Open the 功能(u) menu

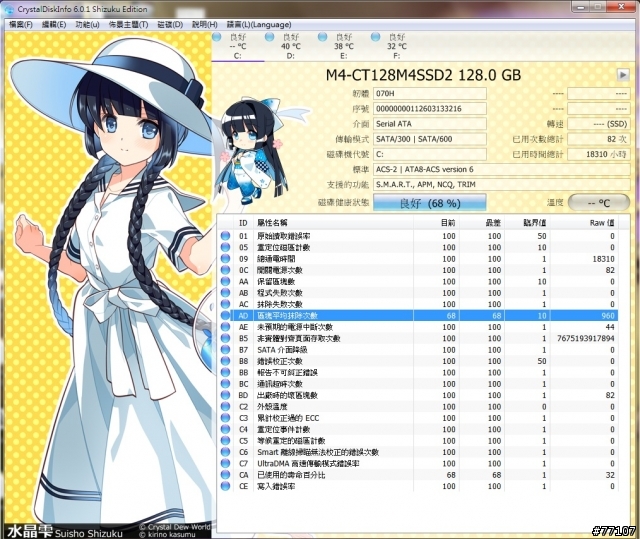[x=87, y=24]
